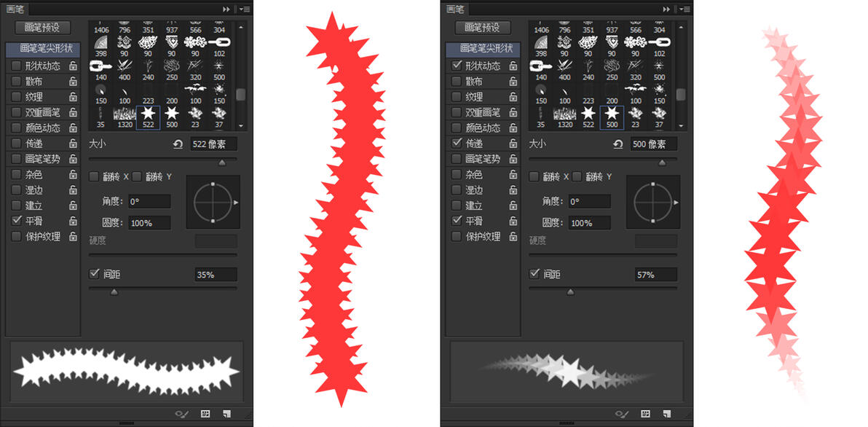
Task: Click the 间距 slider handle in left panel
Action: pos(114,292)
